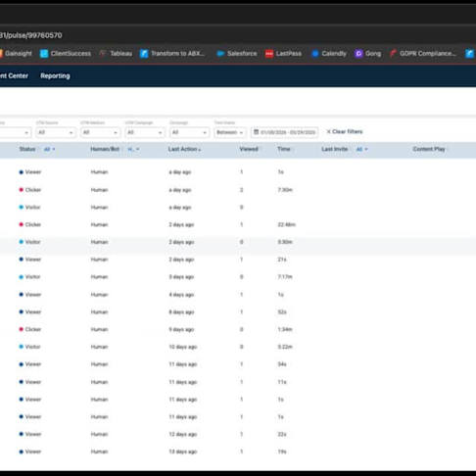Open the Last Invite column All filter

pyautogui.click(x=361, y=149)
